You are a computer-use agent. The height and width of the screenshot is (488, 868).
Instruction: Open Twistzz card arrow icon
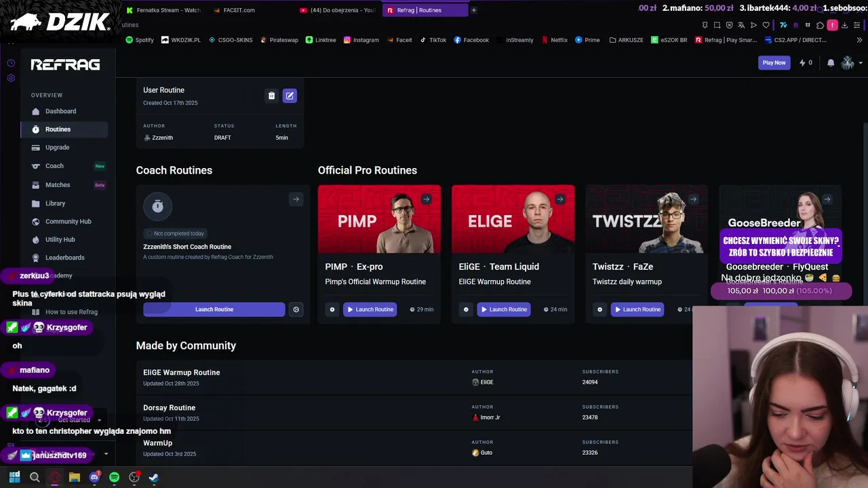coord(694,199)
